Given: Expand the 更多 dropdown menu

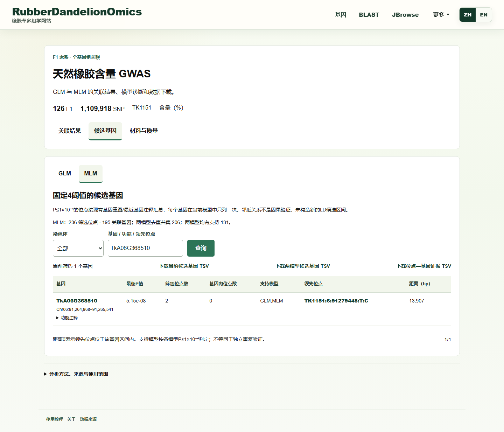Looking at the screenshot, I should [441, 15].
